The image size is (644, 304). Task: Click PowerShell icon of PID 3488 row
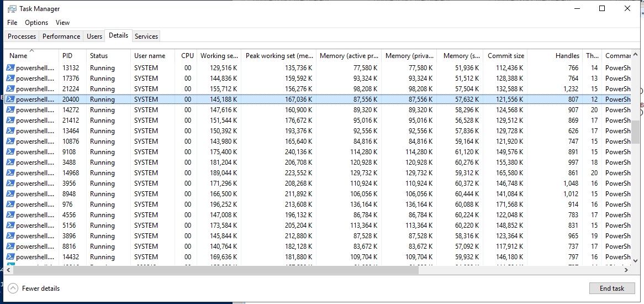(10, 163)
